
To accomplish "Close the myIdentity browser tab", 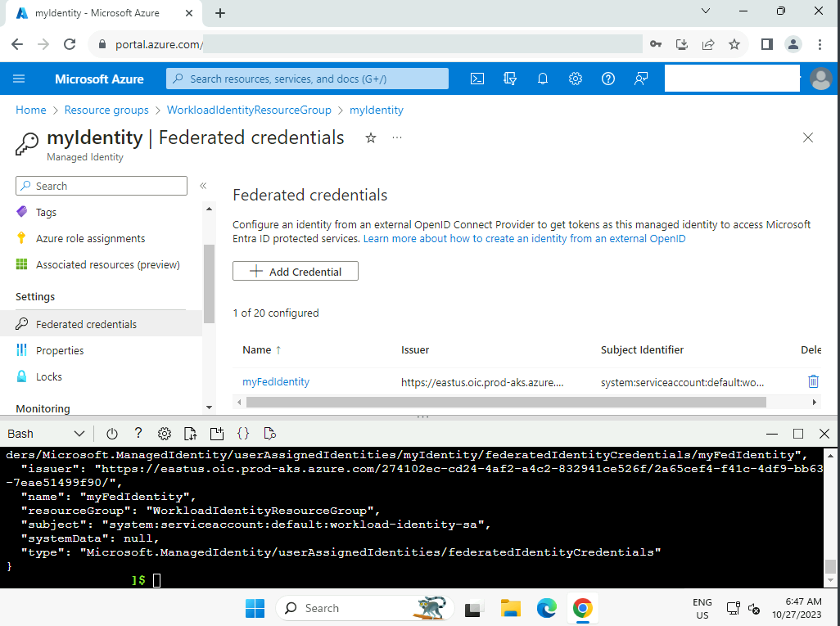I will coord(189,13).
